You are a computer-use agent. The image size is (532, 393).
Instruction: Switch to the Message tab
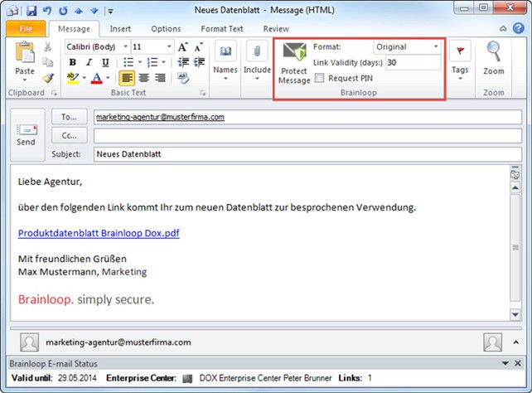pyautogui.click(x=74, y=29)
